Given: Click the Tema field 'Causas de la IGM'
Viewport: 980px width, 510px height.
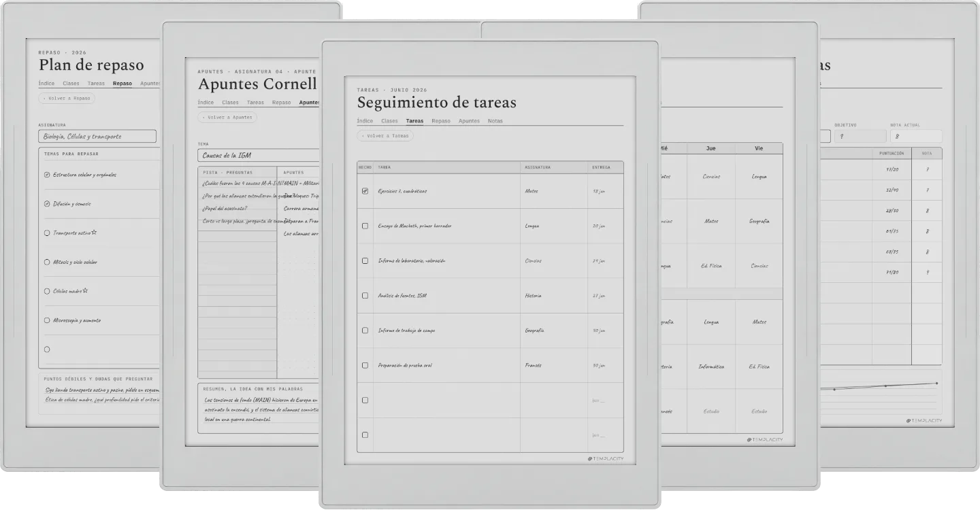Looking at the screenshot, I should (x=259, y=156).
